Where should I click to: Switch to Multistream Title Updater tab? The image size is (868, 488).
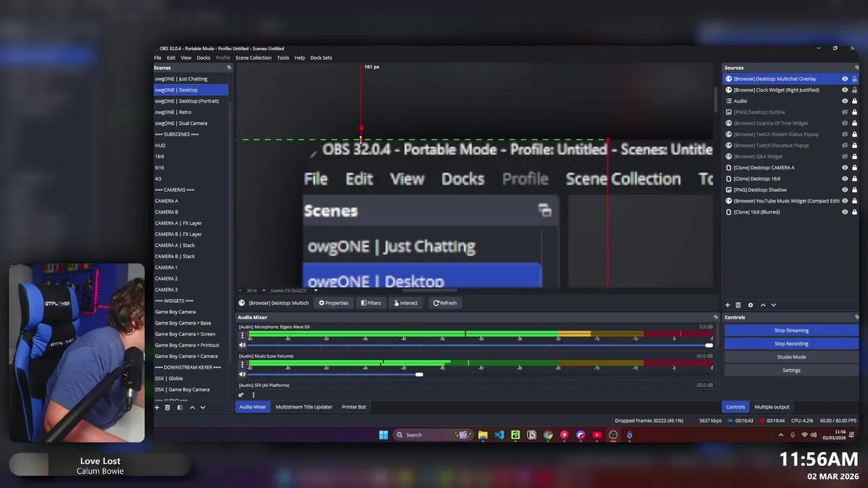click(x=304, y=407)
